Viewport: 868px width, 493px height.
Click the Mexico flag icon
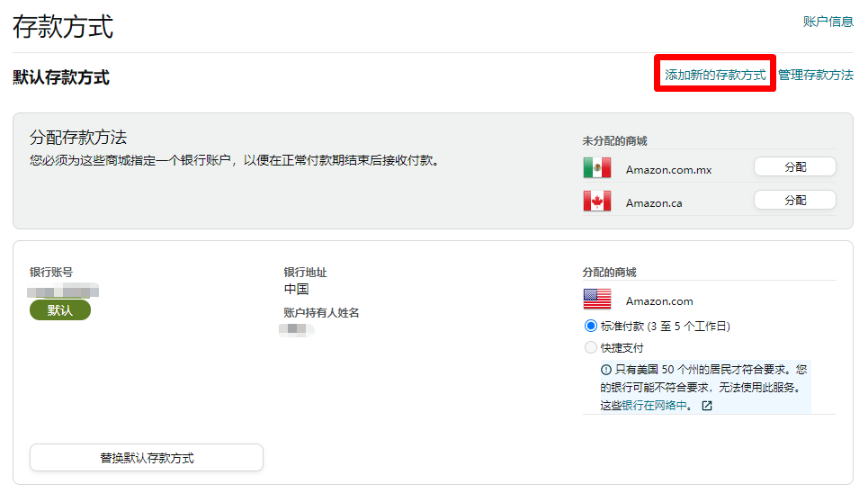[x=596, y=168]
